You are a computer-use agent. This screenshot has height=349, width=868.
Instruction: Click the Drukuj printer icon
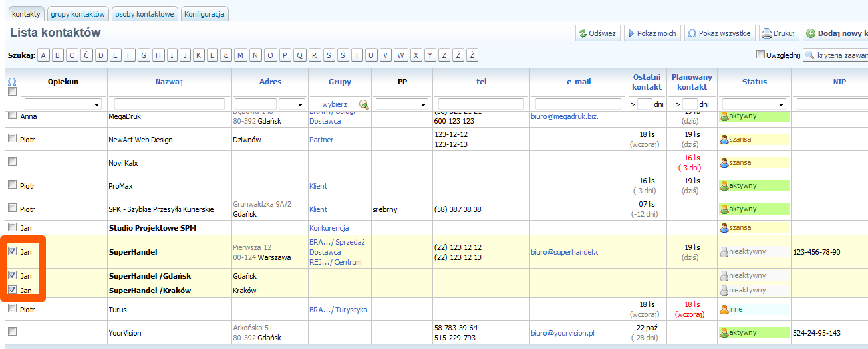tap(767, 33)
